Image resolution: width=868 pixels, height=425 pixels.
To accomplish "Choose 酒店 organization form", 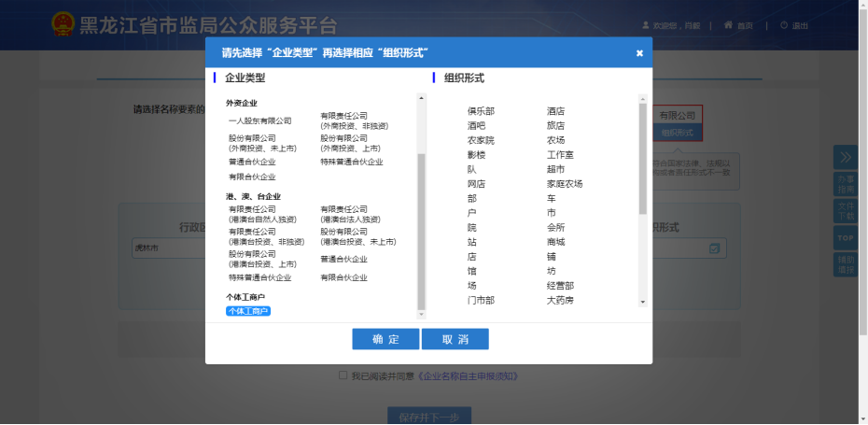I will [x=555, y=111].
